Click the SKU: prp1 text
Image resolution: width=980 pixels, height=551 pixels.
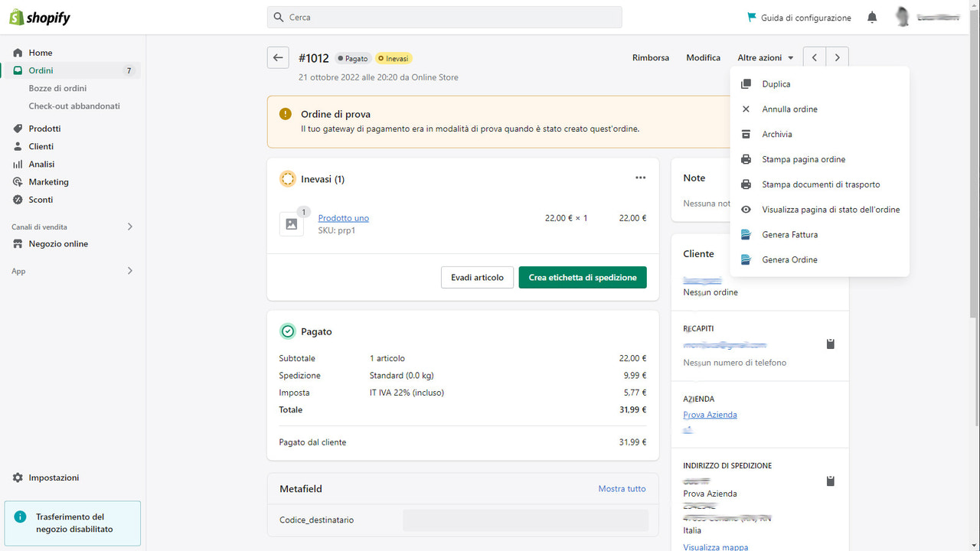[337, 230]
